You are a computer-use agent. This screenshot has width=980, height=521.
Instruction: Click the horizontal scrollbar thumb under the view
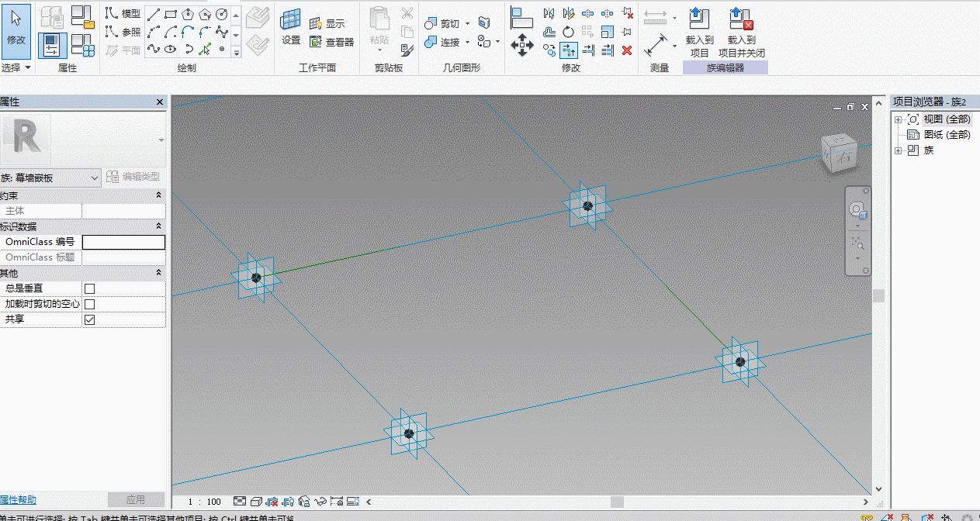point(617,502)
